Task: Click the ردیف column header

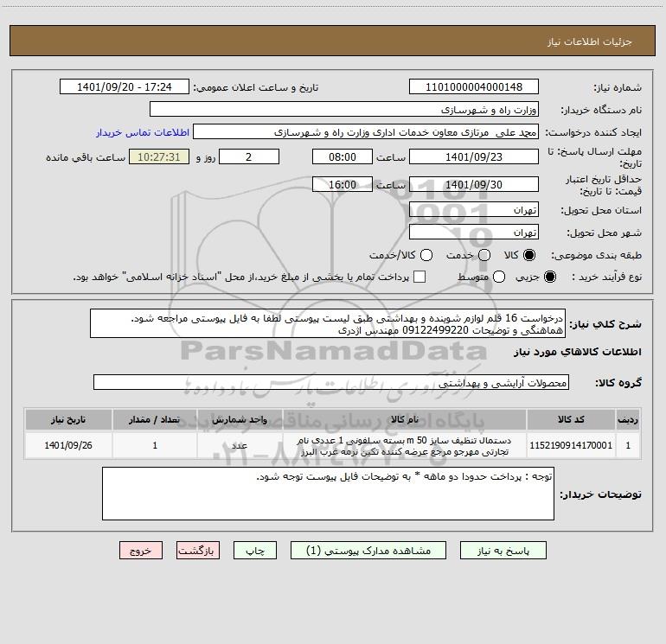Action: click(628, 419)
